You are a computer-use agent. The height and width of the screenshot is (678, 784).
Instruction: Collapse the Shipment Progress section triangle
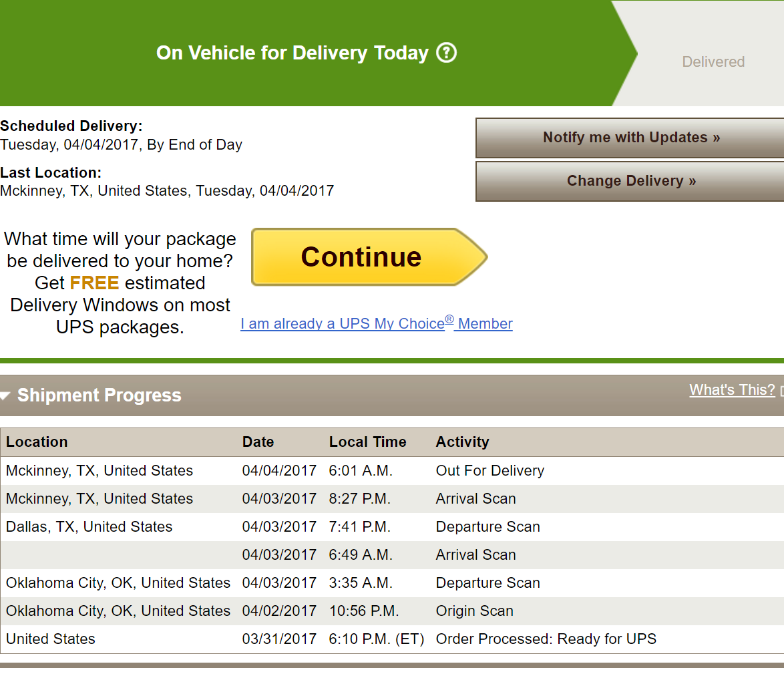5,396
